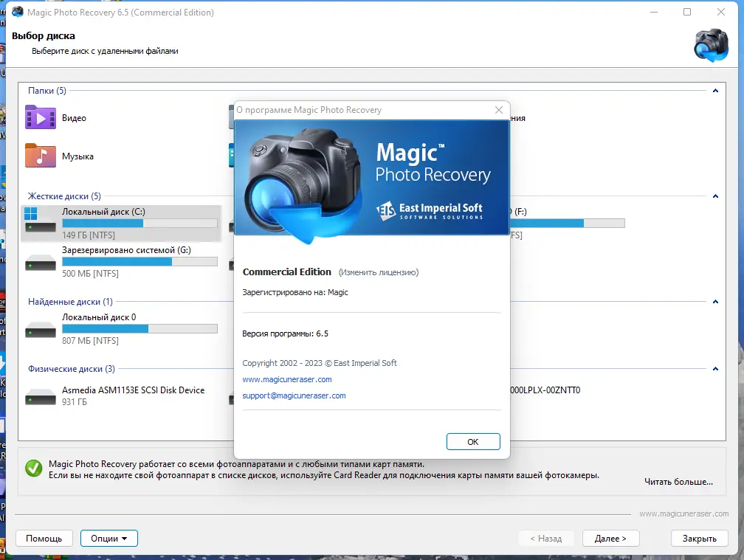Minimize the Magic Photo Recovery window
This screenshot has width=744, height=560.
click(654, 12)
